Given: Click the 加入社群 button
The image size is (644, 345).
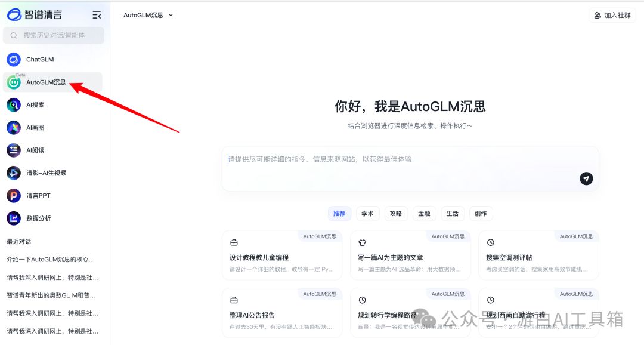Looking at the screenshot, I should pyautogui.click(x=612, y=15).
